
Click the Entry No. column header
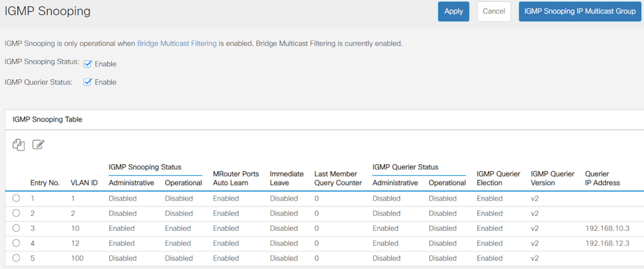pos(44,183)
